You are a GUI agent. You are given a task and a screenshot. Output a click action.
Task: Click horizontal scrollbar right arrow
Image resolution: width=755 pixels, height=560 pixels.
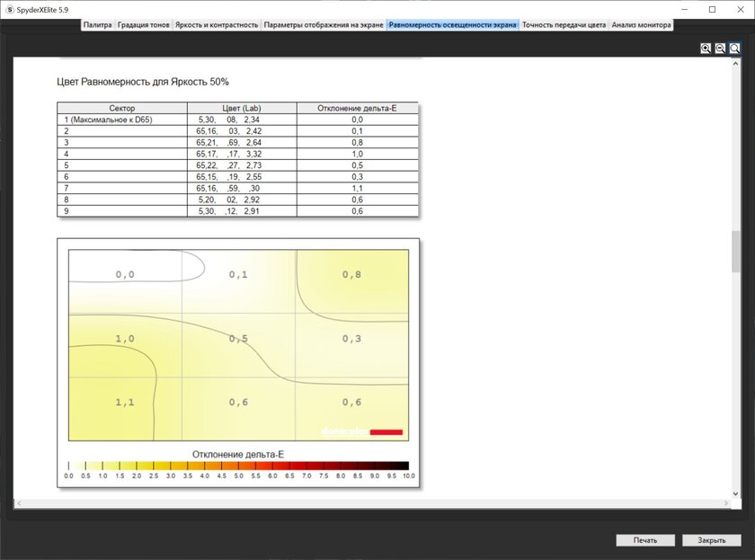pos(726,503)
